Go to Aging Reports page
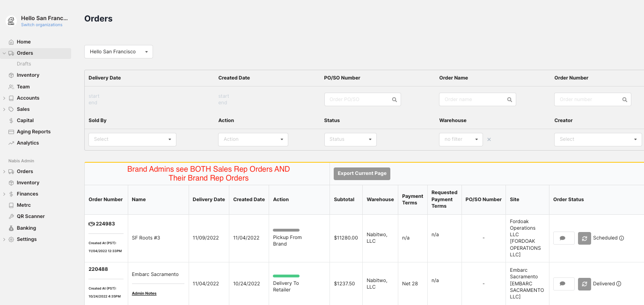Viewport: 644px width, 305px height. pos(34,132)
